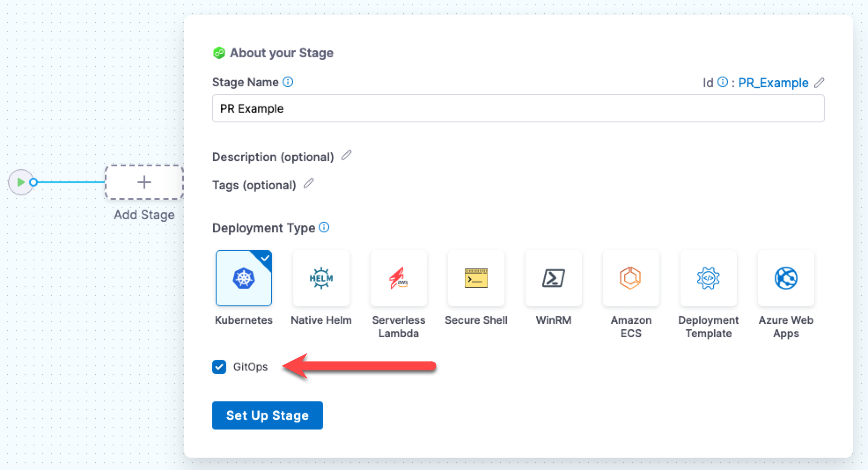This screenshot has width=868, height=470.
Task: Click the dashed Add Stage placeholder
Action: pyautogui.click(x=144, y=182)
